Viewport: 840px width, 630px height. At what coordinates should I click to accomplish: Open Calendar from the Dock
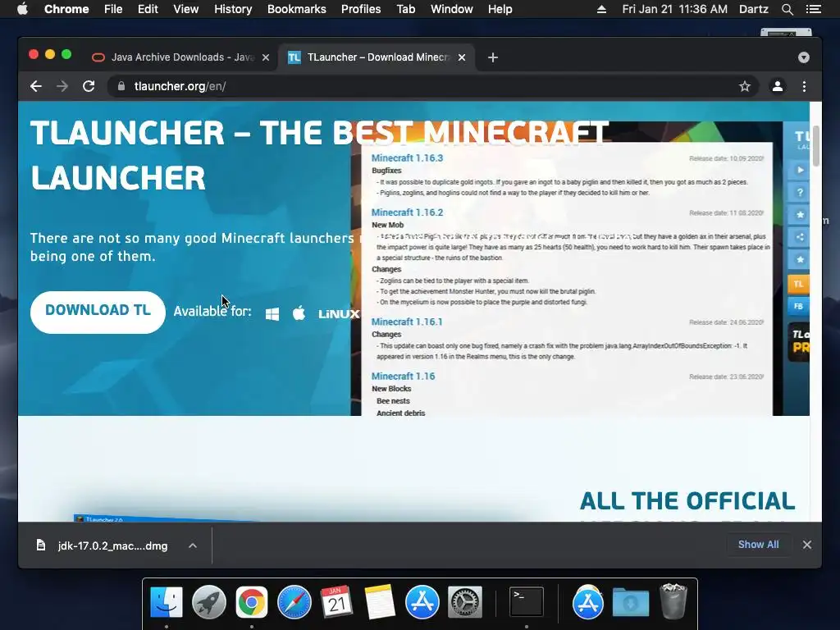pos(336,602)
